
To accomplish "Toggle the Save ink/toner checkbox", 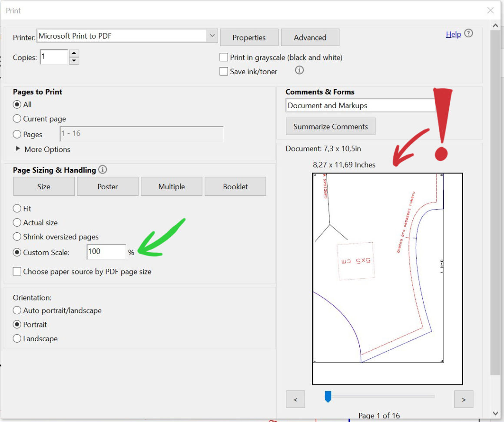I will pyautogui.click(x=224, y=72).
